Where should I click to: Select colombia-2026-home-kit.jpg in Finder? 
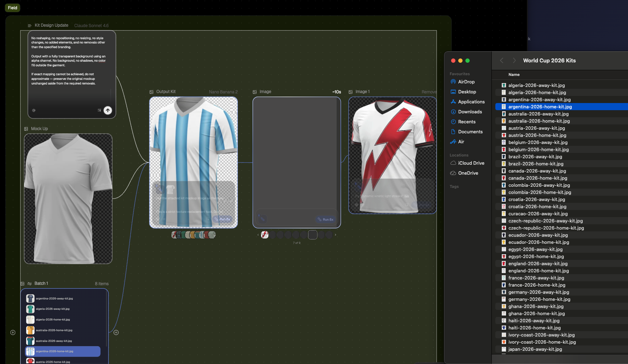point(562,193)
